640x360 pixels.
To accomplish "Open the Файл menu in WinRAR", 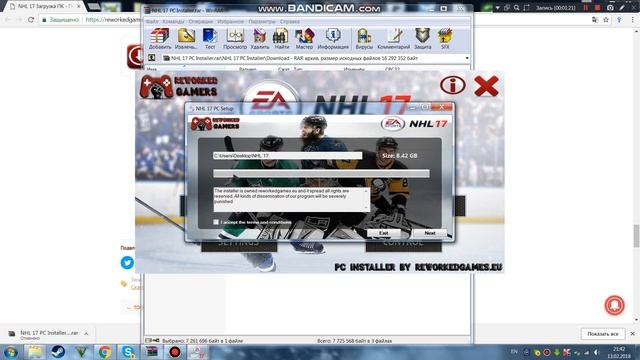I will 152,22.
